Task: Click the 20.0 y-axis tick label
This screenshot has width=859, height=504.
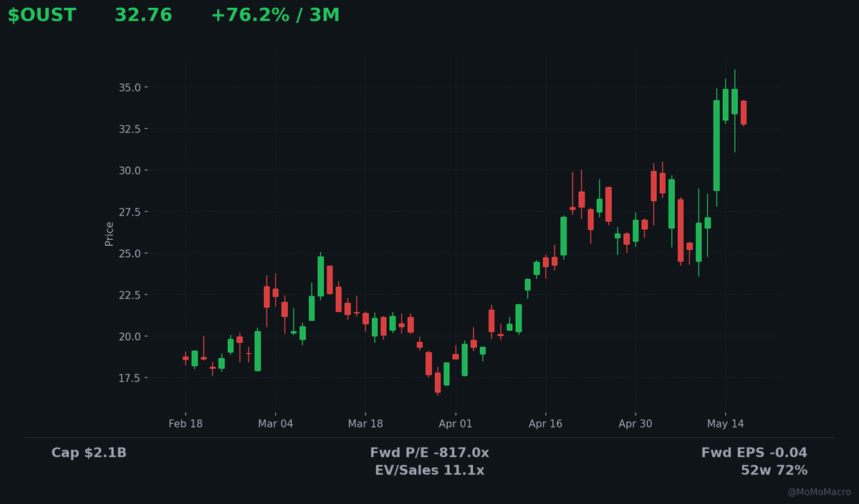Action: coord(130,336)
